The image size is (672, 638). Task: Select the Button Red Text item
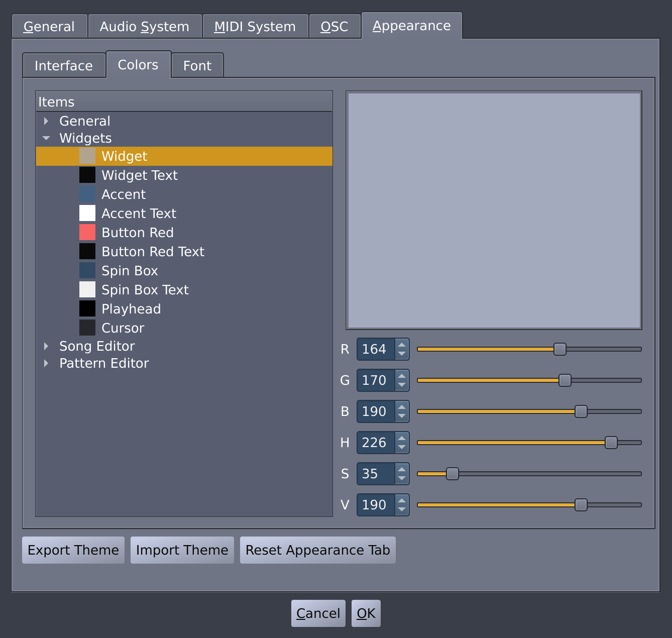[153, 251]
